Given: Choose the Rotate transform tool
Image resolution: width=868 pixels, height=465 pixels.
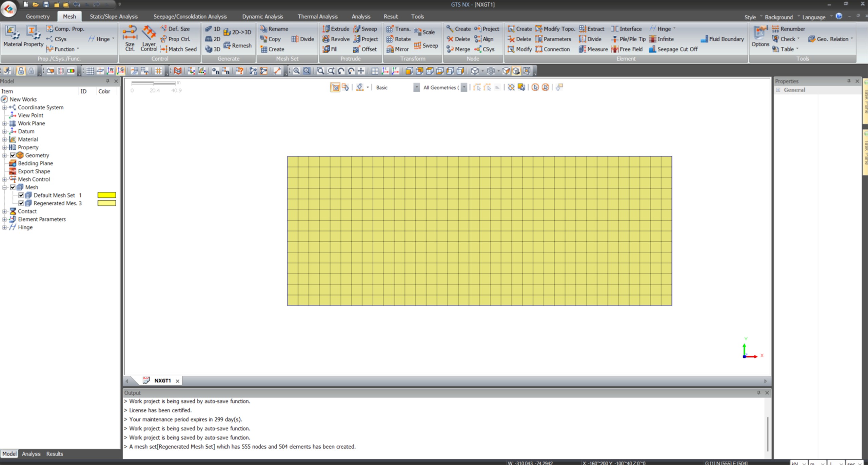Looking at the screenshot, I should 398,39.
